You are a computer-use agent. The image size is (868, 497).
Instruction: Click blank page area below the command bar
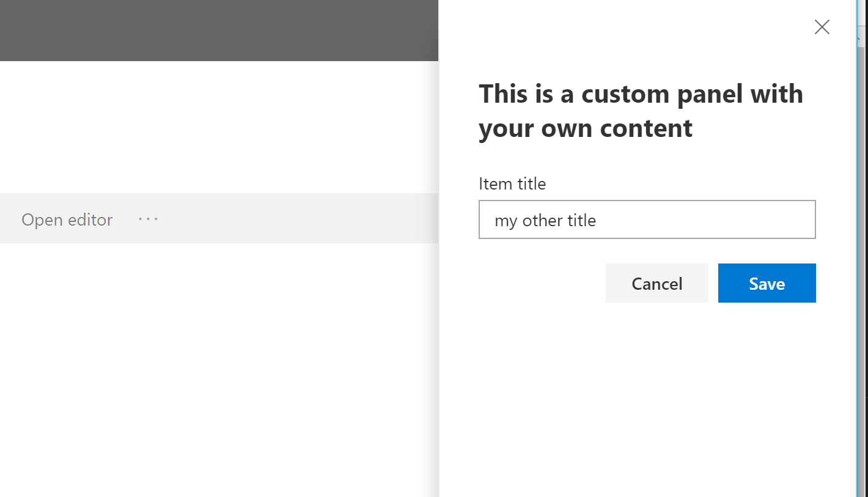pos(219,367)
